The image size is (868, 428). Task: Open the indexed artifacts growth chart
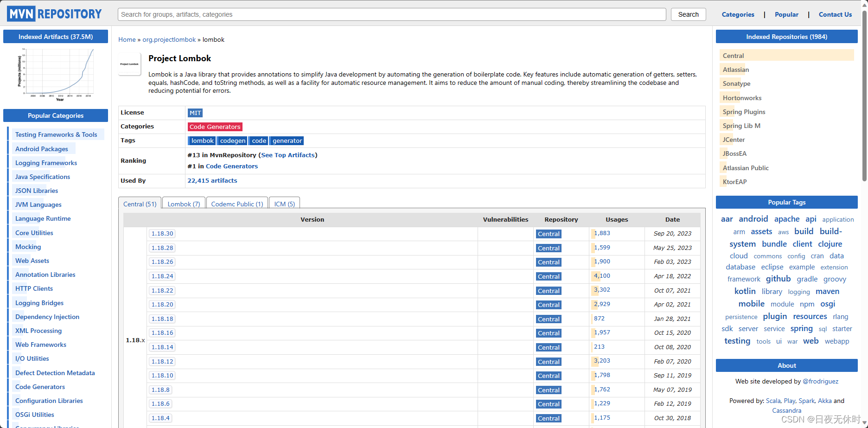[x=56, y=74]
